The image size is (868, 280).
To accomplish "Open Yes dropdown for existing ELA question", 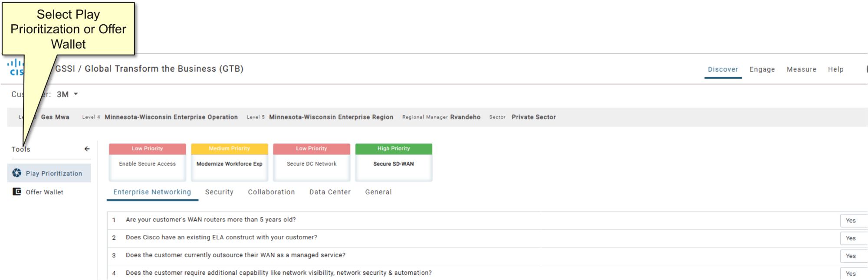I will pyautogui.click(x=854, y=238).
